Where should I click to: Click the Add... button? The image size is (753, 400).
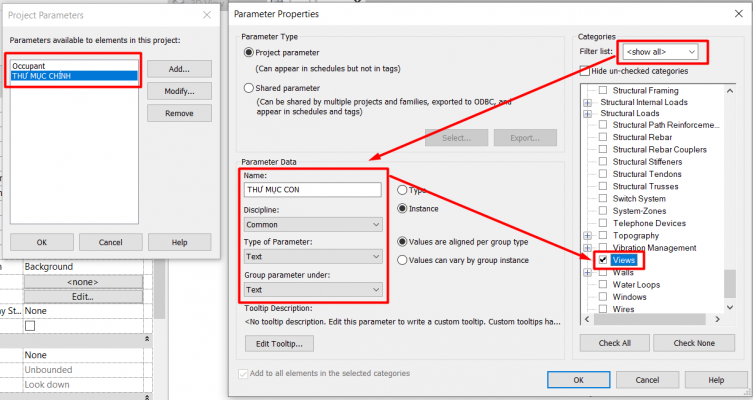point(179,69)
